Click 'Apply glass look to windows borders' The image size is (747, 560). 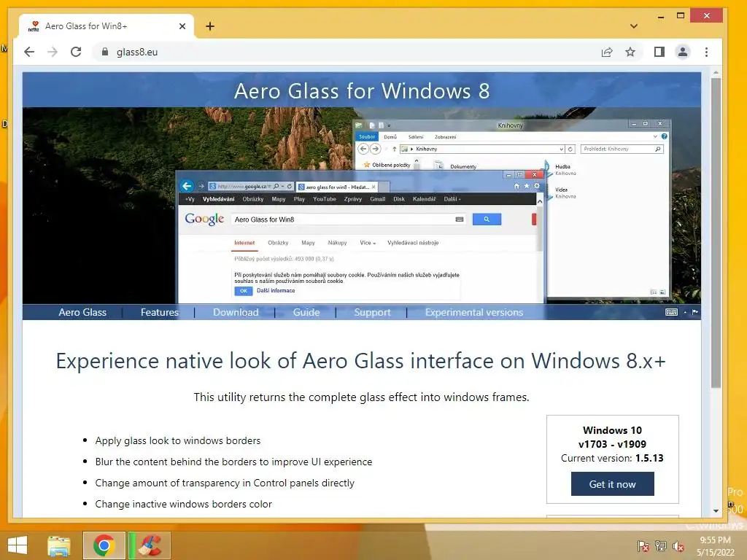pyautogui.click(x=178, y=440)
